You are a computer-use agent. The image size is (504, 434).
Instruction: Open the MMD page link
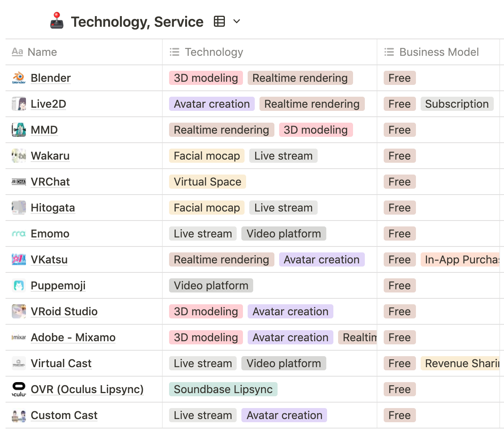click(44, 130)
